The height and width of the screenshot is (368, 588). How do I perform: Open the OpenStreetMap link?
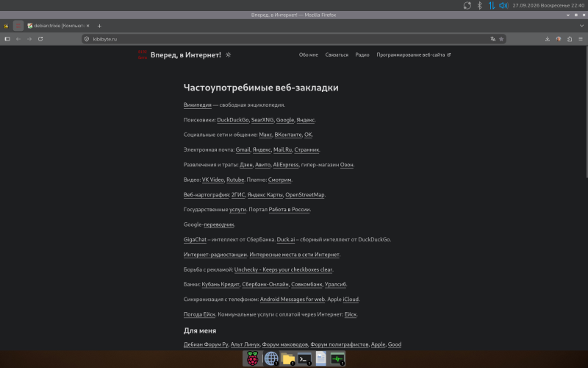point(304,194)
